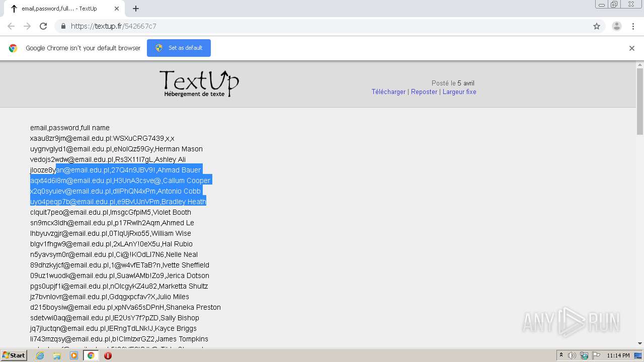Click the page vertical scrollbar thumb
The height and width of the screenshot is (362, 644).
pyautogui.click(x=640, y=101)
